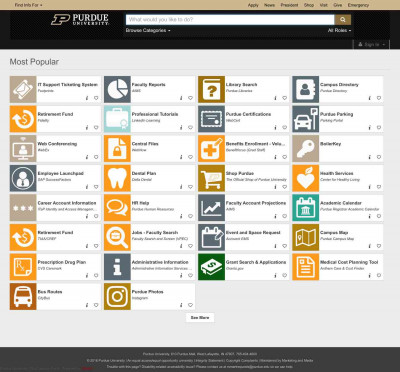Open the Visit top menu link
This screenshot has height=372, width=400.
click(324, 5)
